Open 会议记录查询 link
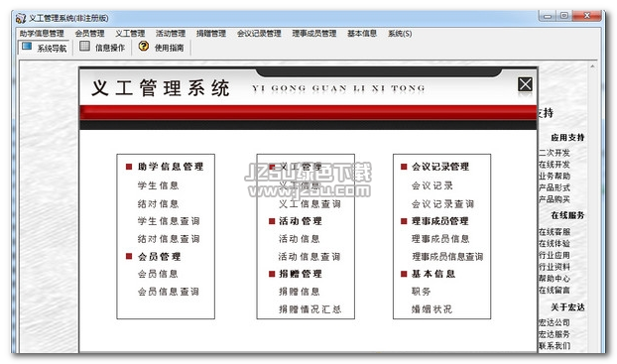Viewport: 617px width, 364px height. click(442, 204)
